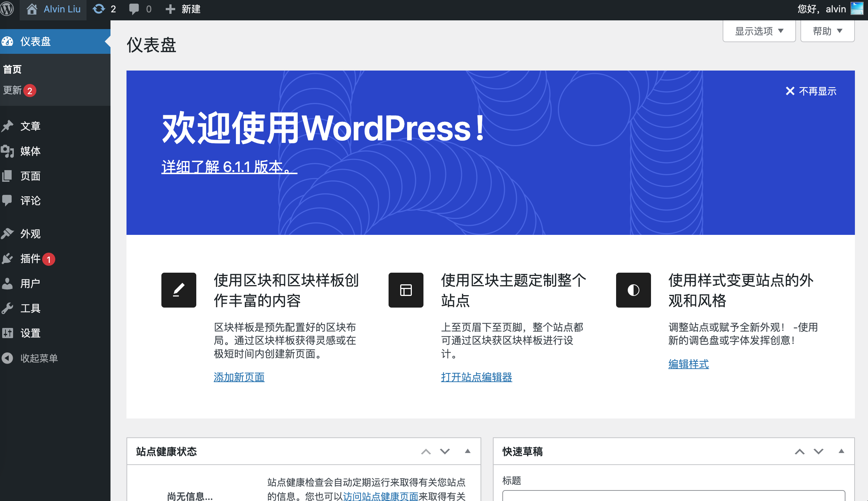The image size is (868, 501).
Task: Click the updates refresh icon in the admin bar
Action: (x=99, y=9)
